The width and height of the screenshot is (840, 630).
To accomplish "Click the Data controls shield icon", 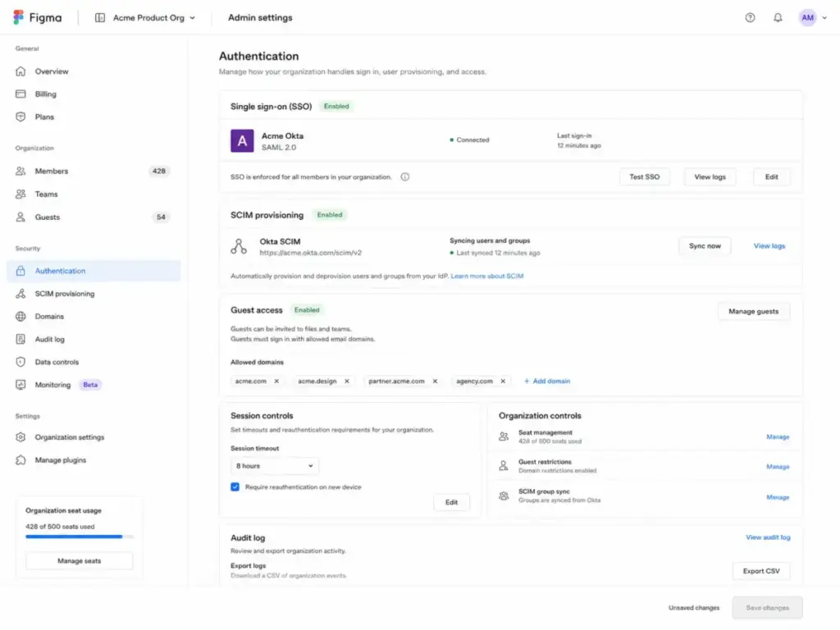I will point(21,362).
